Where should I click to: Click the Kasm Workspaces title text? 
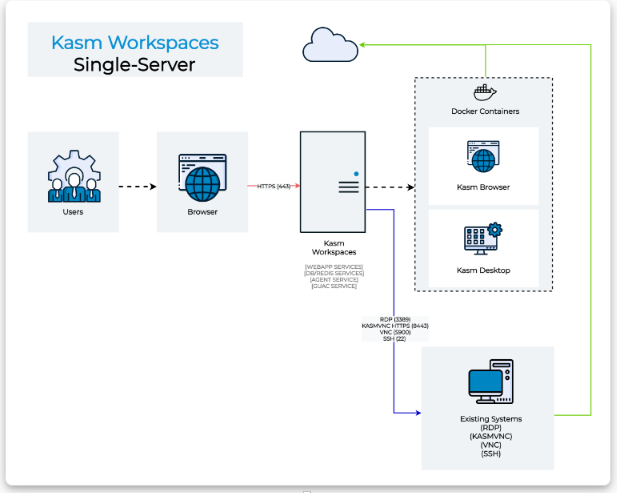[135, 42]
